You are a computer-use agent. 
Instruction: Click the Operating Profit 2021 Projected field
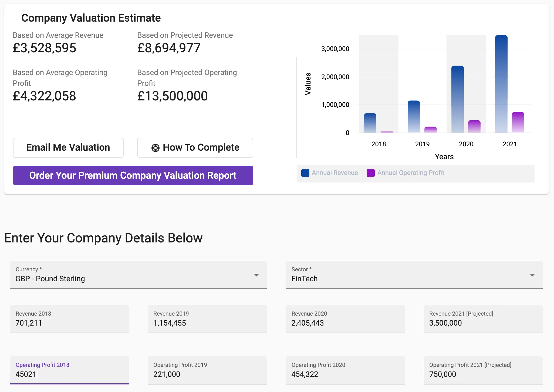tap(483, 374)
